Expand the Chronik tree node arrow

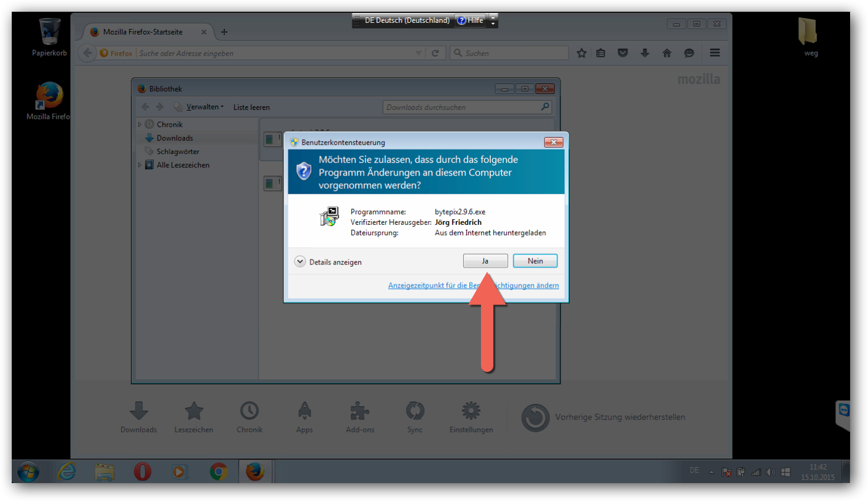click(x=140, y=124)
